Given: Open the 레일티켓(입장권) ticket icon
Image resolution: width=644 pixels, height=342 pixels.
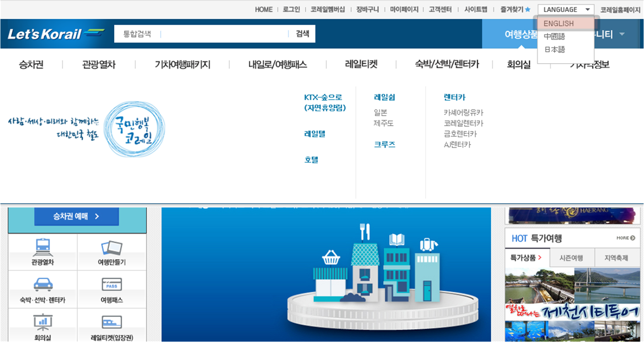Looking at the screenshot, I should (x=112, y=322).
